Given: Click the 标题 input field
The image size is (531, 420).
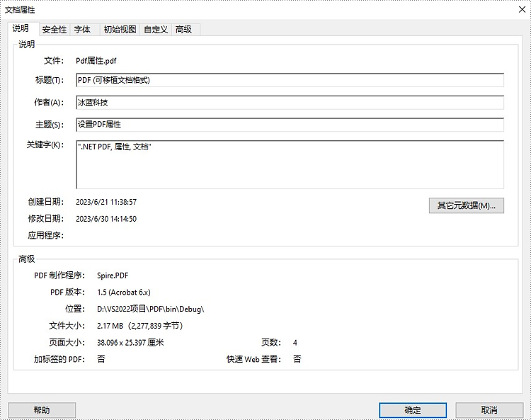Looking at the screenshot, I should 290,80.
